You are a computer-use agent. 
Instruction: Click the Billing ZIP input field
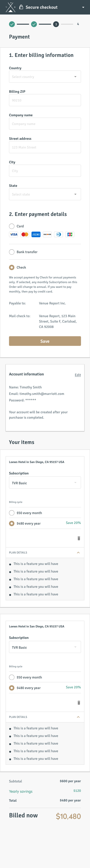pyautogui.click(x=45, y=100)
